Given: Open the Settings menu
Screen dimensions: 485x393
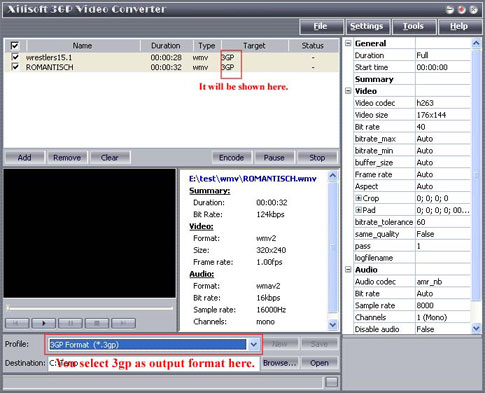Looking at the screenshot, I should pos(367,26).
